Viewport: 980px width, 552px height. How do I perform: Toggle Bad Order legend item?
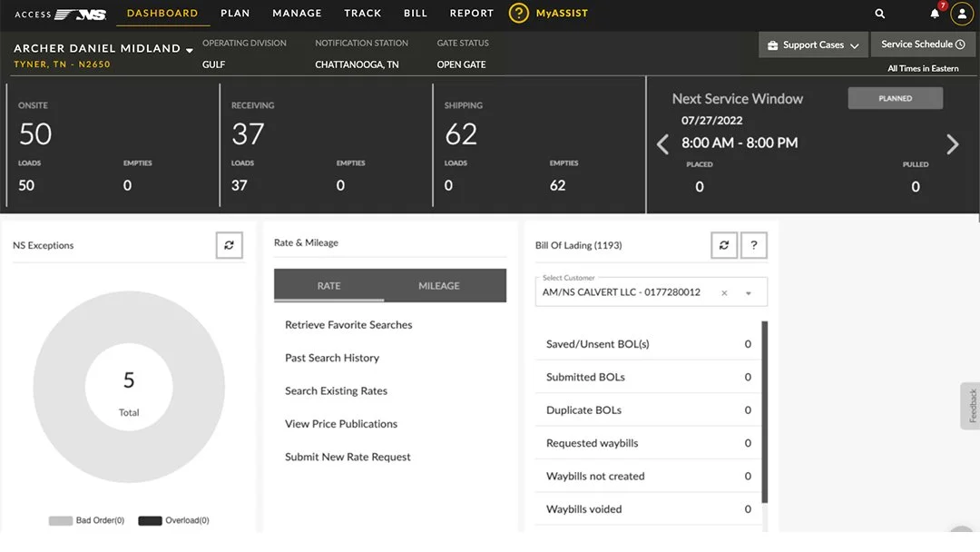tap(87, 520)
